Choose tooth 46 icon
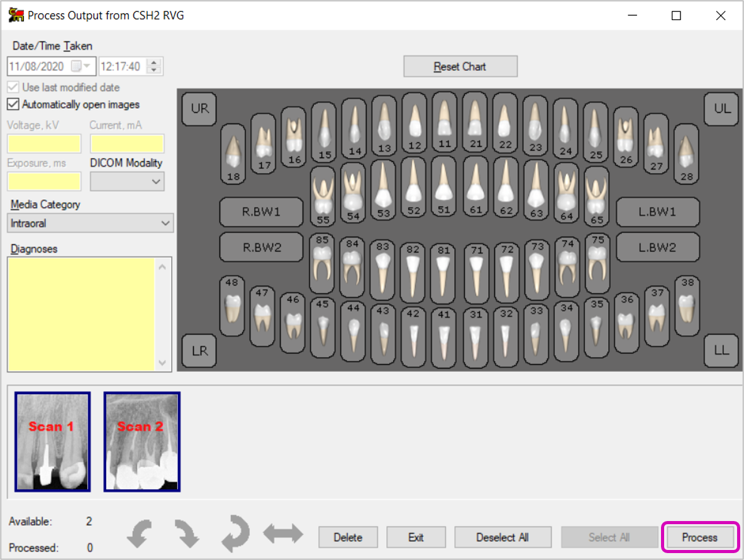744x560 pixels. click(292, 323)
